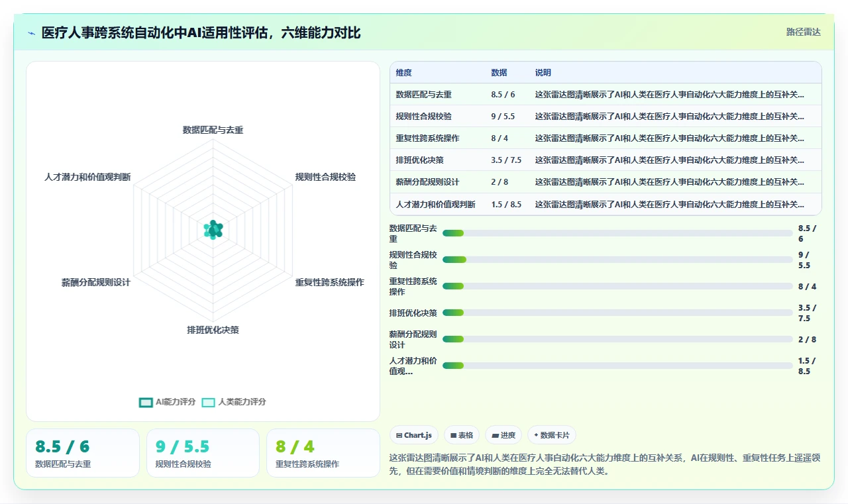Click the 薪酬分配规则设计 radar axis label
Viewport: 848px width, 504px height.
[96, 282]
